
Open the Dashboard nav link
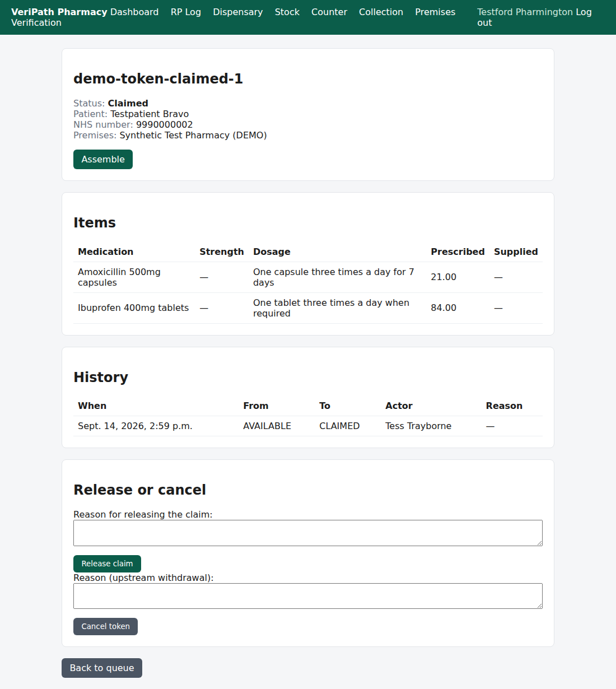134,12
